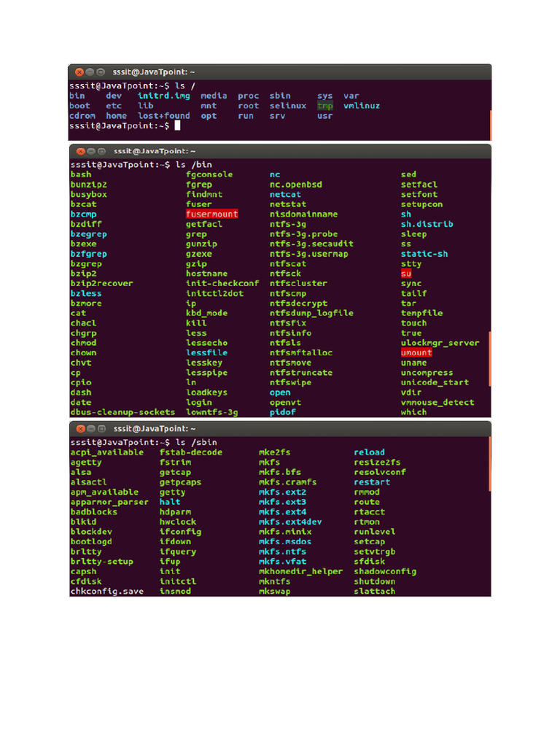This screenshot has height=747, width=560.
Task: Click the 'cdrom' directory name
Action: pyautogui.click(x=82, y=116)
